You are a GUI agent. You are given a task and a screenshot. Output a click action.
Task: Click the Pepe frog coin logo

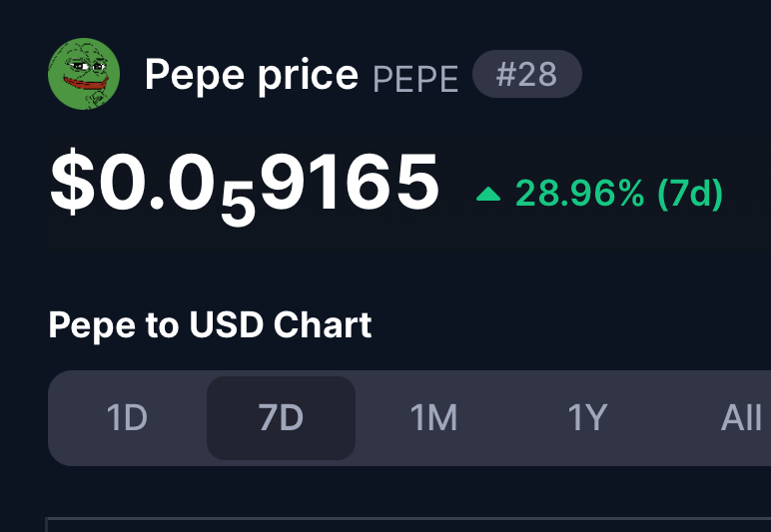(x=84, y=74)
